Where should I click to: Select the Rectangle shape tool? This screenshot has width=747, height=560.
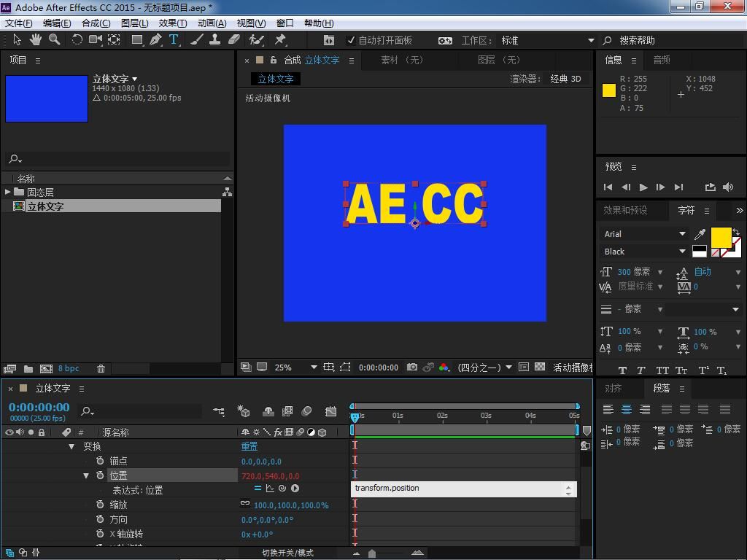click(137, 40)
